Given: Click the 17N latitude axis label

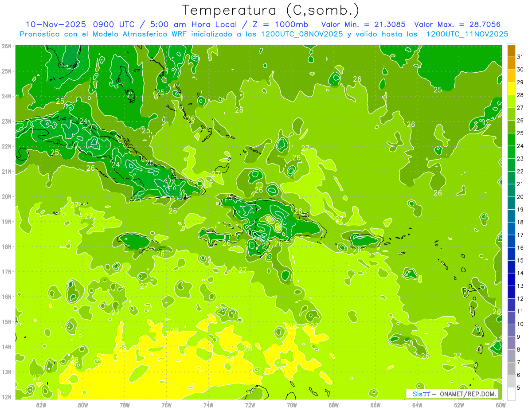Looking at the screenshot, I should [6, 271].
